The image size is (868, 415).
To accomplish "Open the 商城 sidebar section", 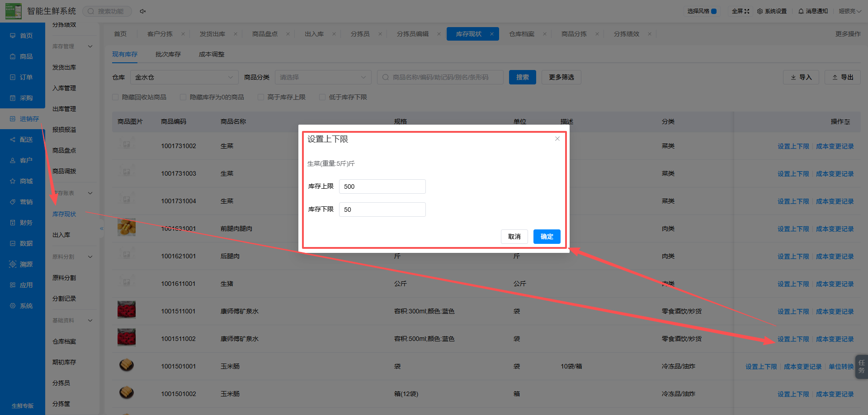I will [22, 181].
